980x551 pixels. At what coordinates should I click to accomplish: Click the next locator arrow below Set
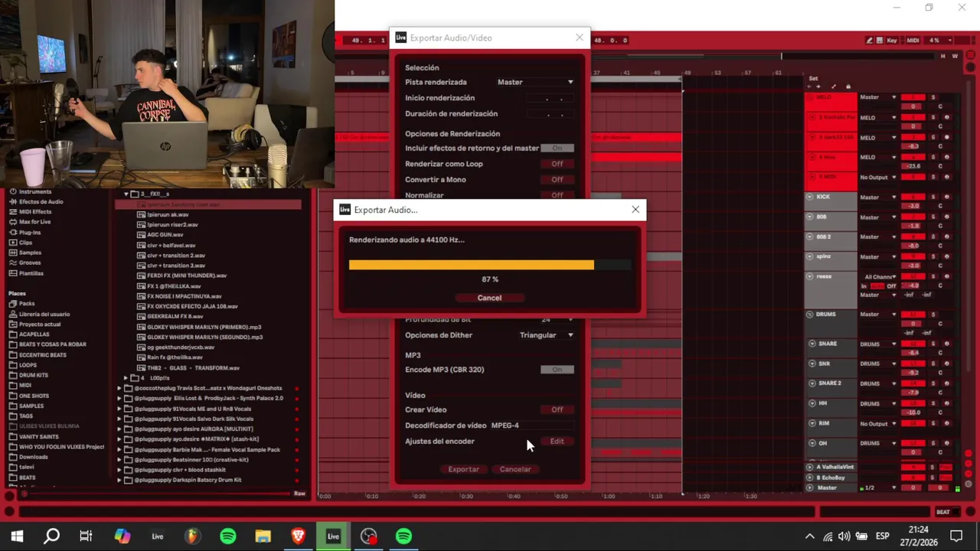(x=818, y=87)
